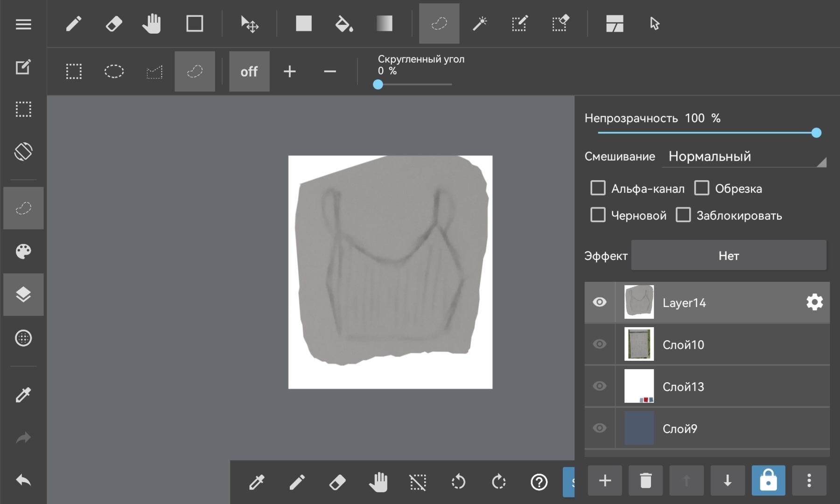The image size is (840, 504).
Task: Expand the Смешивание blend mode dropdown
Action: tap(744, 157)
